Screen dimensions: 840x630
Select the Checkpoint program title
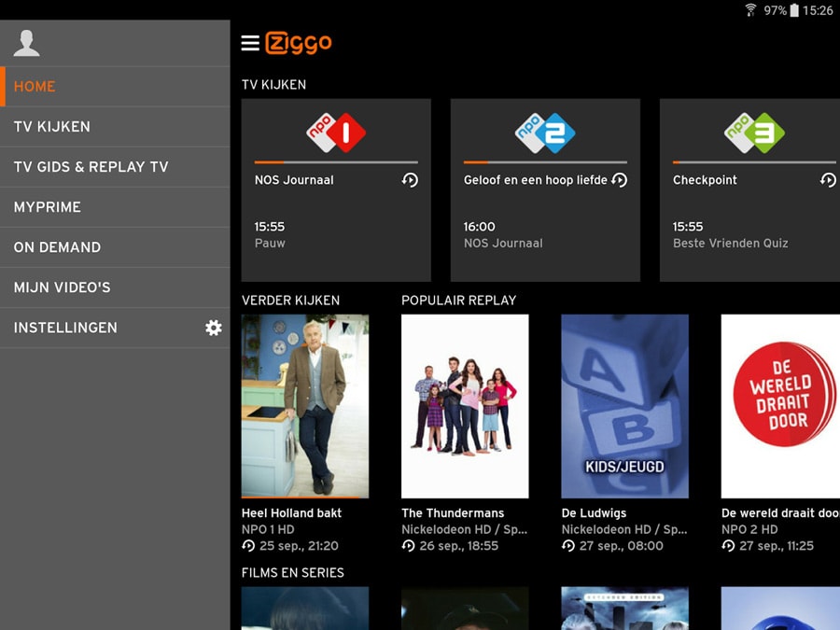705,180
